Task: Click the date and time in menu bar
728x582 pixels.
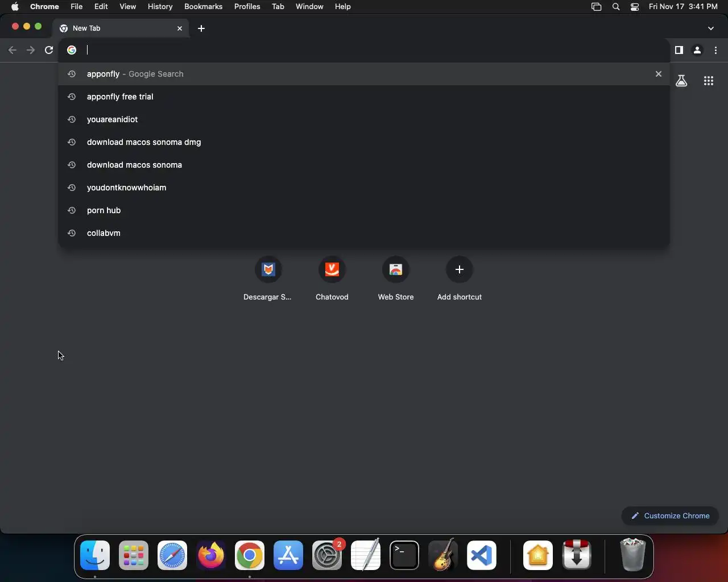Action: [683, 7]
